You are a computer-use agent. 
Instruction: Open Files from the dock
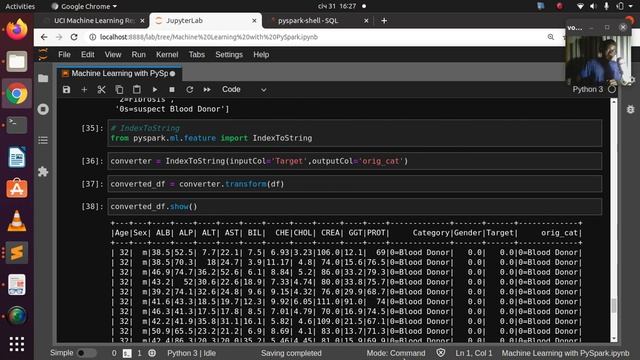[x=17, y=62]
